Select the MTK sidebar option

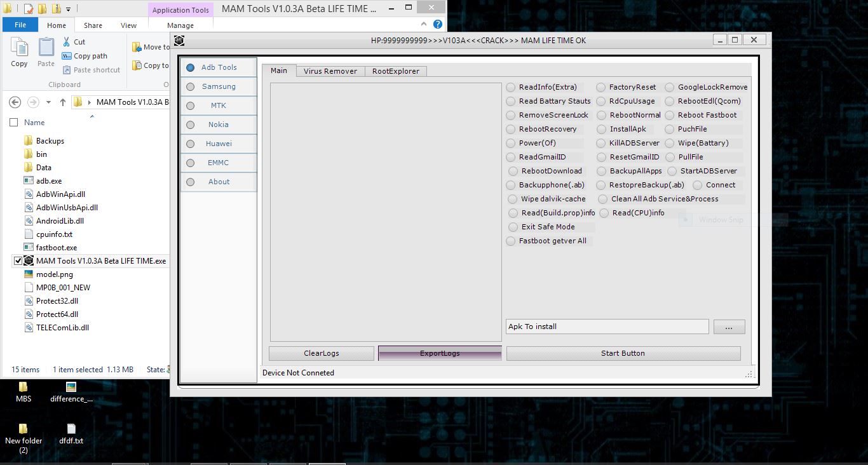(219, 105)
